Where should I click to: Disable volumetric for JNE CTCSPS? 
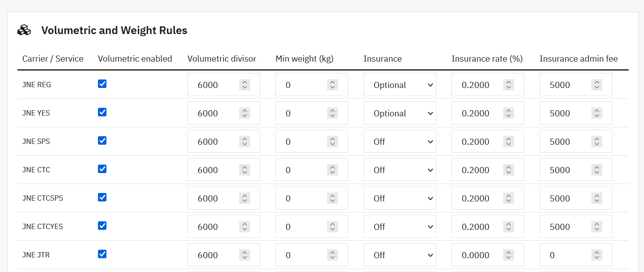[102, 197]
